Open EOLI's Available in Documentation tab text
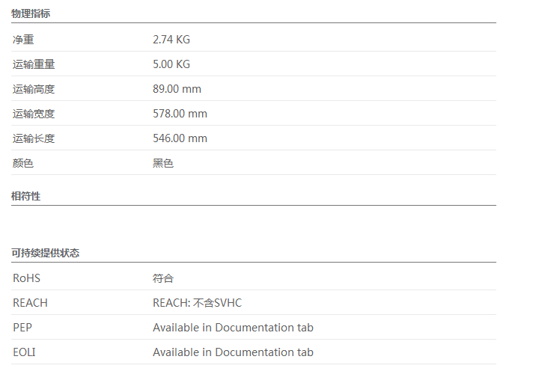 [x=233, y=352]
